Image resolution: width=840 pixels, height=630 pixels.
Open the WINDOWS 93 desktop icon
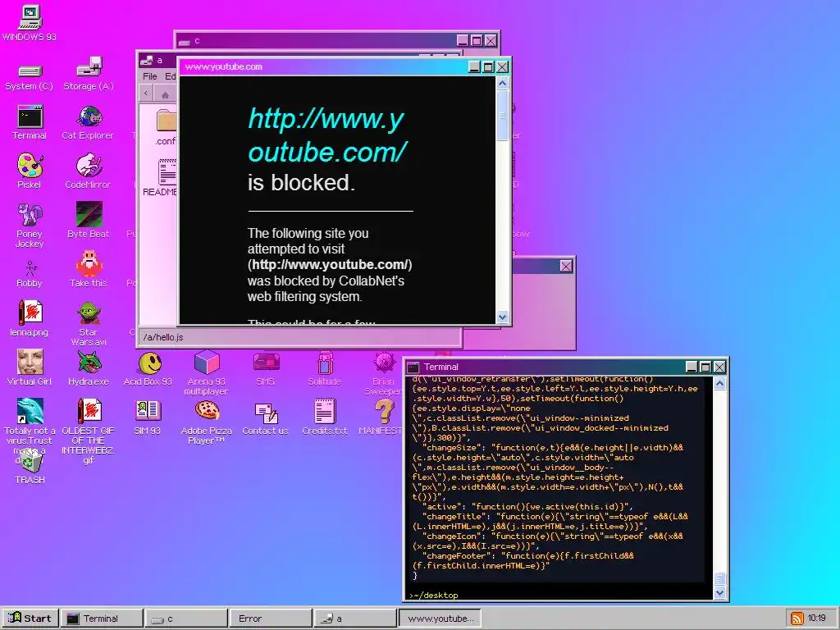pos(30,23)
